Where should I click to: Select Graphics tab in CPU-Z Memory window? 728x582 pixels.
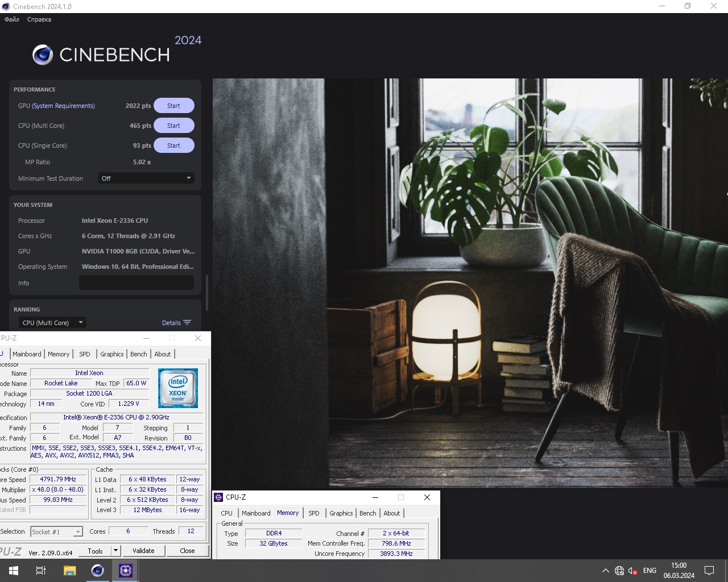click(x=341, y=513)
